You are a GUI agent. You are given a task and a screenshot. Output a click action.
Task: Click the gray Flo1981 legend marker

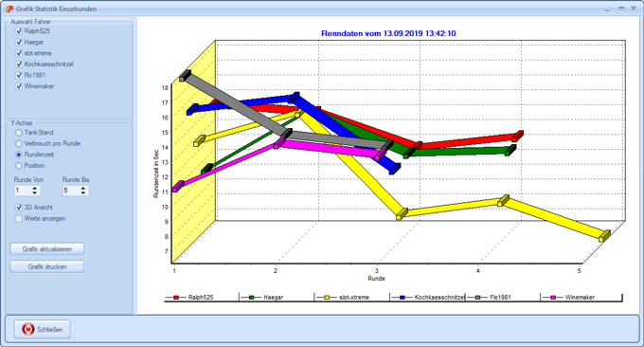pyautogui.click(x=477, y=298)
